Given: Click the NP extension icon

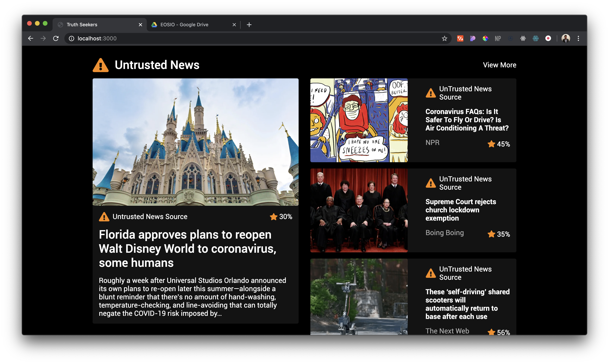Looking at the screenshot, I should (x=498, y=39).
